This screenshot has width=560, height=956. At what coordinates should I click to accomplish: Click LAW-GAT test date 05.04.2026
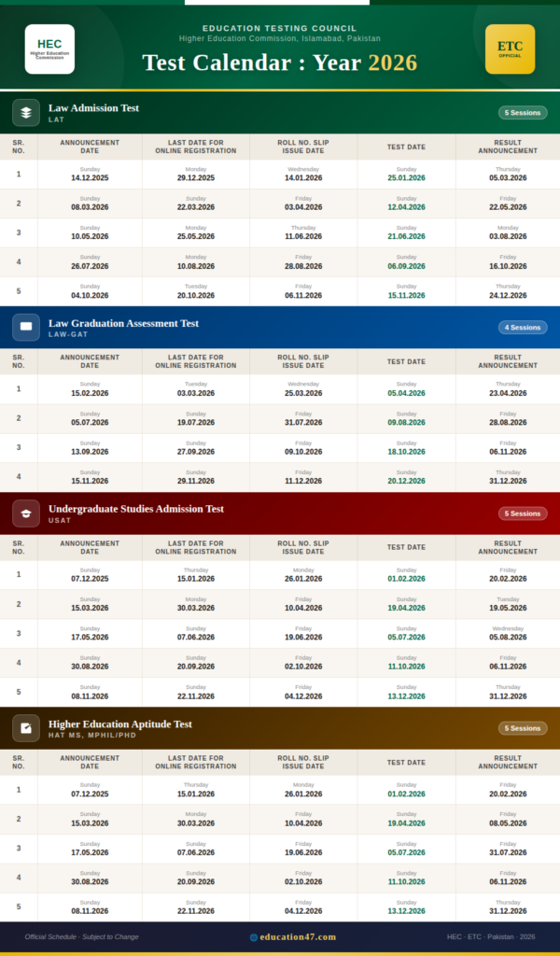406,393
